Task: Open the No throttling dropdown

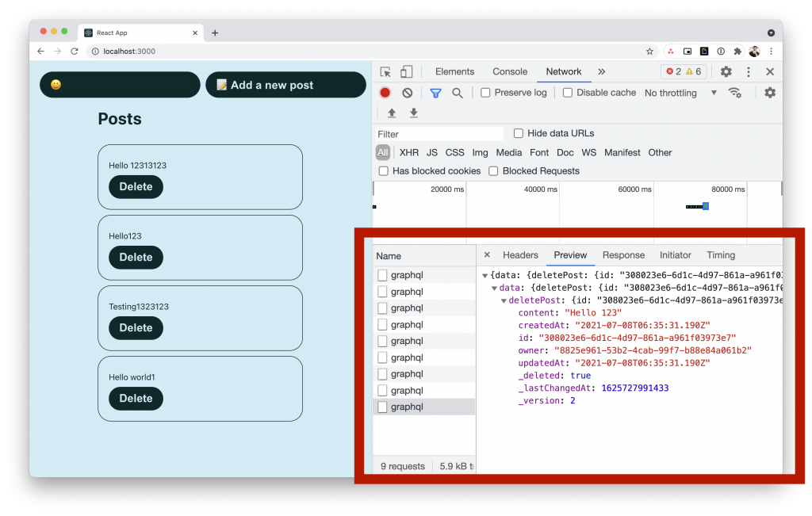Action: click(680, 94)
